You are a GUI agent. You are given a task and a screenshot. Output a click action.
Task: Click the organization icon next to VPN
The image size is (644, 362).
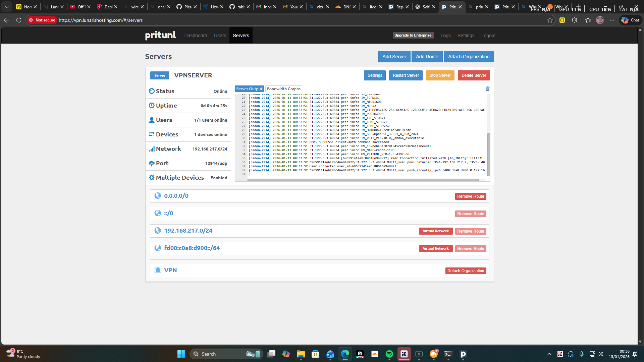tap(158, 270)
